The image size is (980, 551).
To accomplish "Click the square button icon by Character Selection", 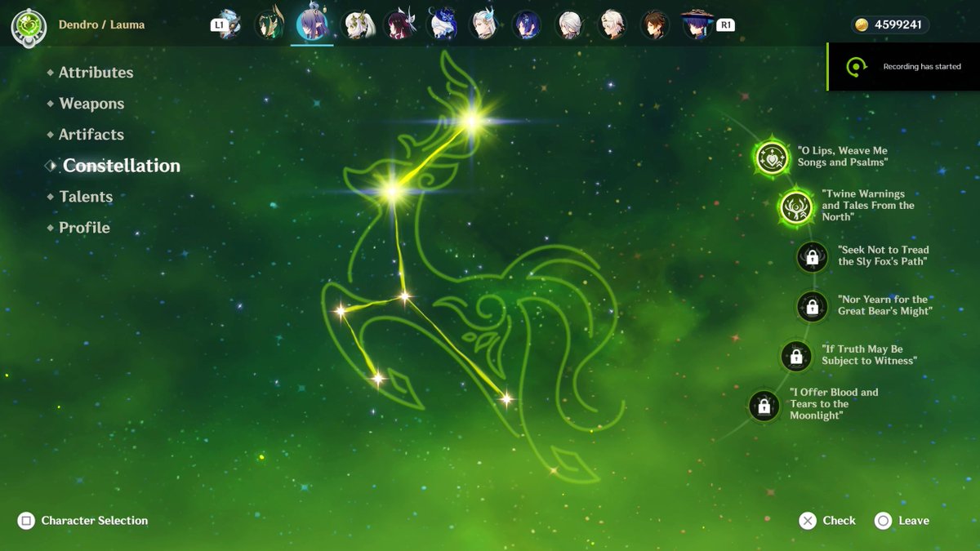I will click(26, 521).
